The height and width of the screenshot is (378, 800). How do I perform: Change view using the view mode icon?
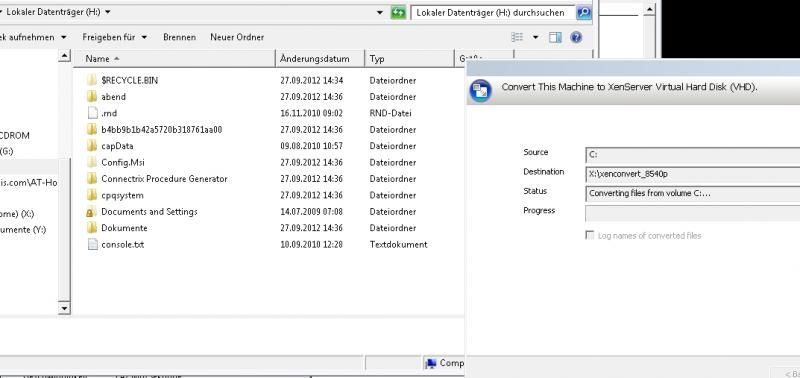coord(517,37)
